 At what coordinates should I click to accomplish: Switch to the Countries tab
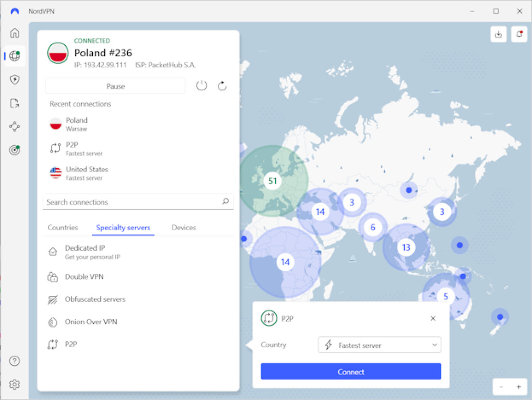tap(63, 228)
